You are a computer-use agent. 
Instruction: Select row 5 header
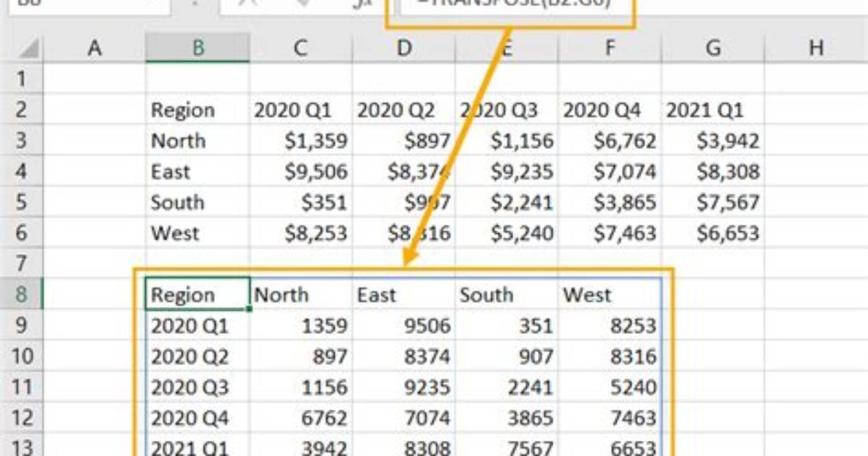coord(22,203)
